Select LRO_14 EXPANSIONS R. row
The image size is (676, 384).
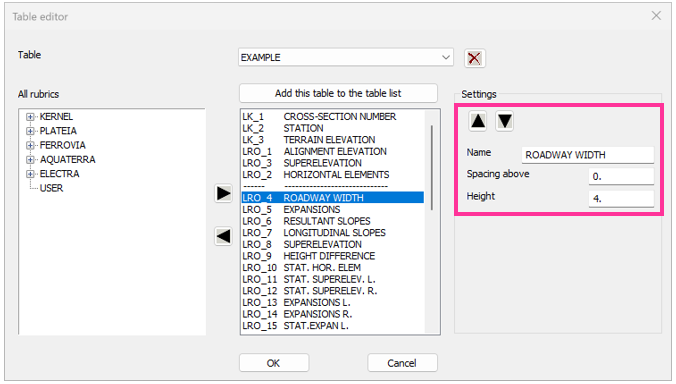coord(332,315)
